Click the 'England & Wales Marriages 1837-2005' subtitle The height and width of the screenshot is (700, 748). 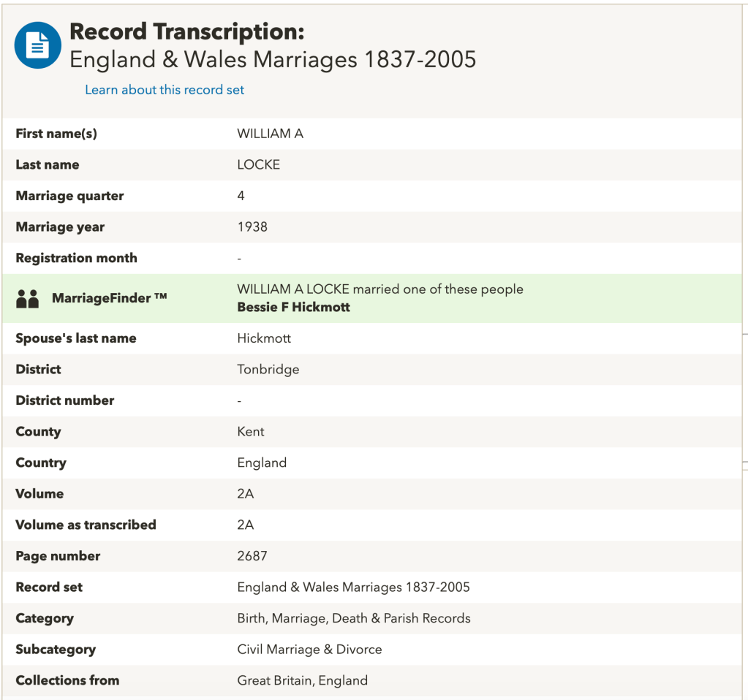coord(273,60)
